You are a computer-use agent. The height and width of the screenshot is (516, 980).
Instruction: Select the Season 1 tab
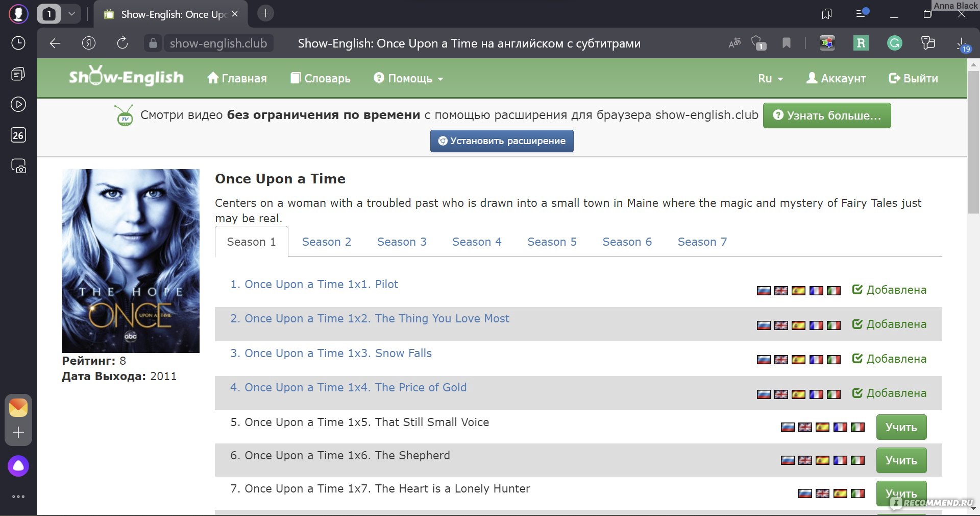click(252, 242)
